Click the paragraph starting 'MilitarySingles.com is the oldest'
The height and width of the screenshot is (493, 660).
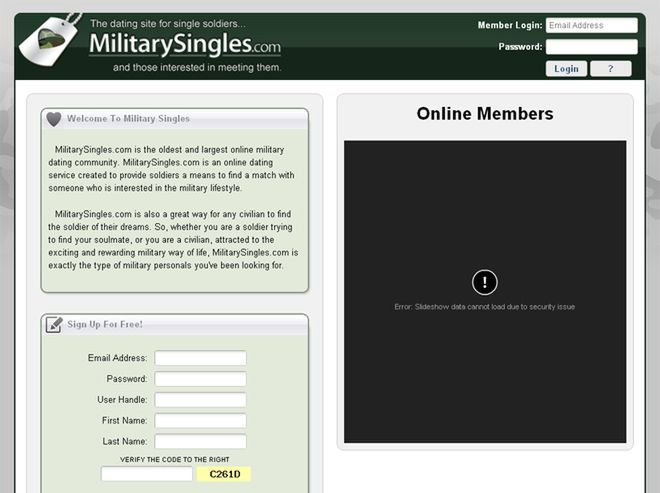pyautogui.click(x=171, y=169)
